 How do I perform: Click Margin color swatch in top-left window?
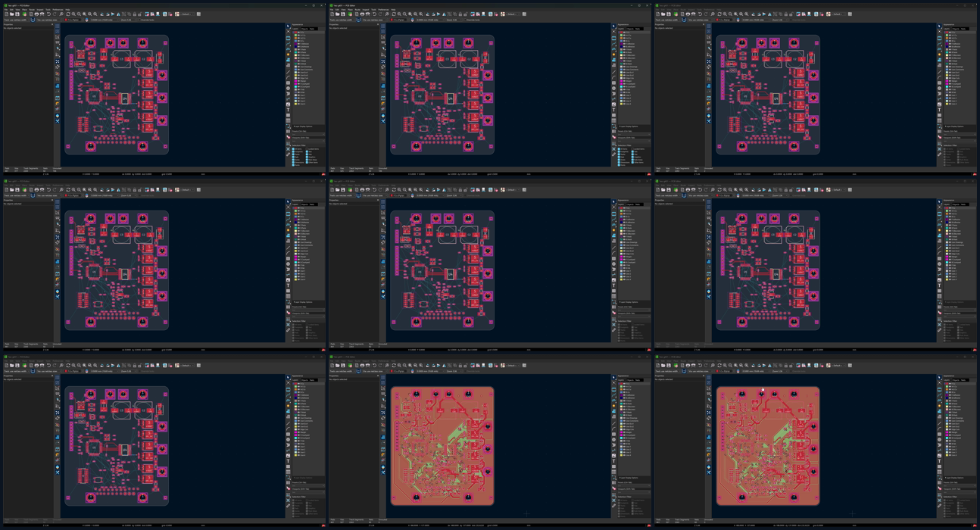(x=295, y=81)
